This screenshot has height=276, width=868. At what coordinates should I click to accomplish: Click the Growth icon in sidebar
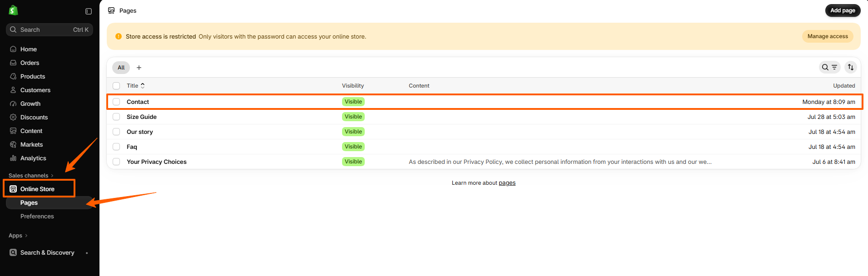[x=13, y=103]
